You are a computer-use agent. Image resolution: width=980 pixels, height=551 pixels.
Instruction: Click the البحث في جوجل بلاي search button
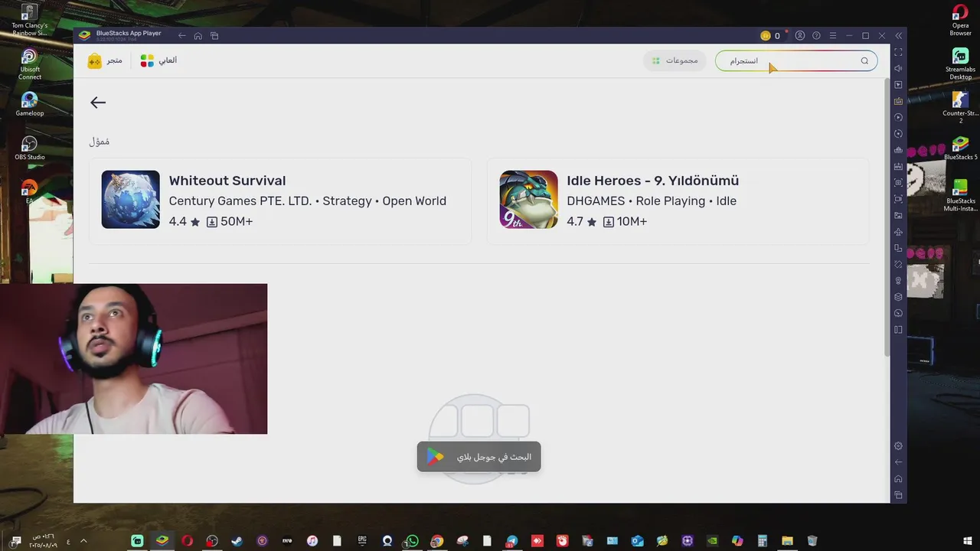coord(479,457)
